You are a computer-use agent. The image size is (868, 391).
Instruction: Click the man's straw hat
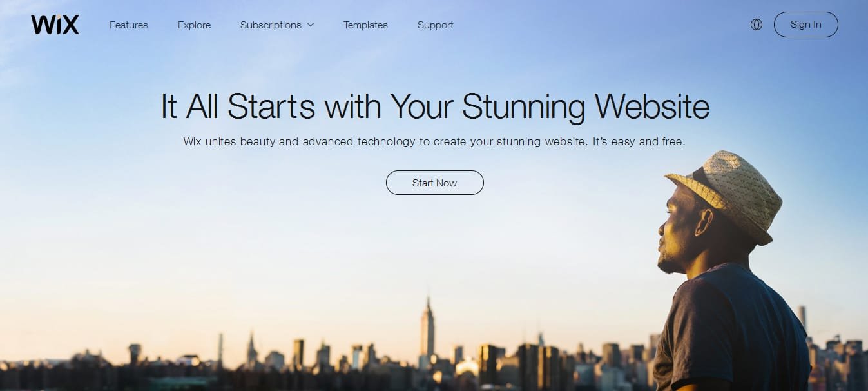tap(728, 190)
